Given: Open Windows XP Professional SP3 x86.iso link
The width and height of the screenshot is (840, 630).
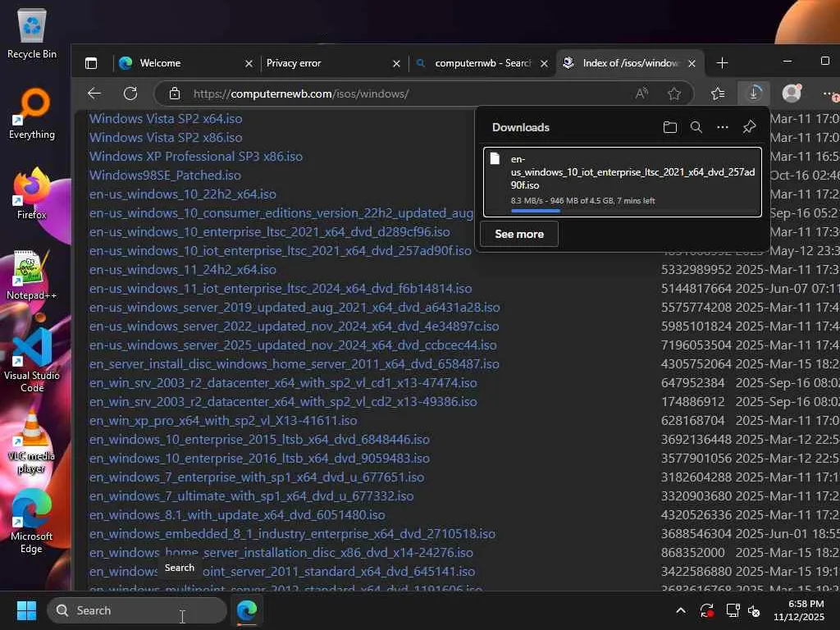Looking at the screenshot, I should (196, 157).
